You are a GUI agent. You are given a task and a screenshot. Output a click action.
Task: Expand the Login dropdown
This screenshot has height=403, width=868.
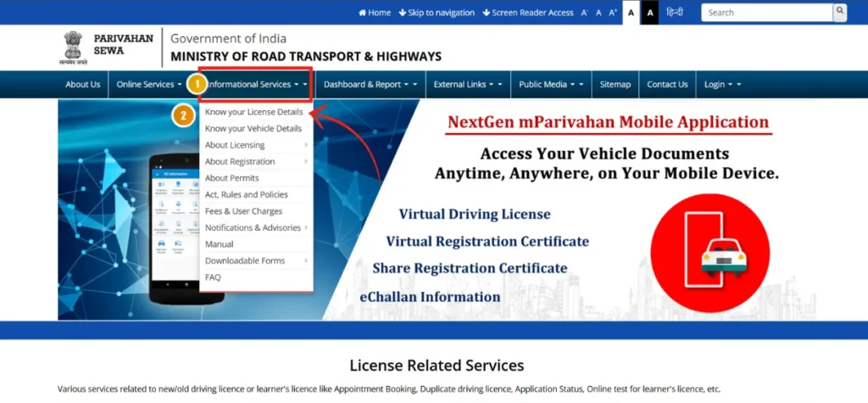722,84
